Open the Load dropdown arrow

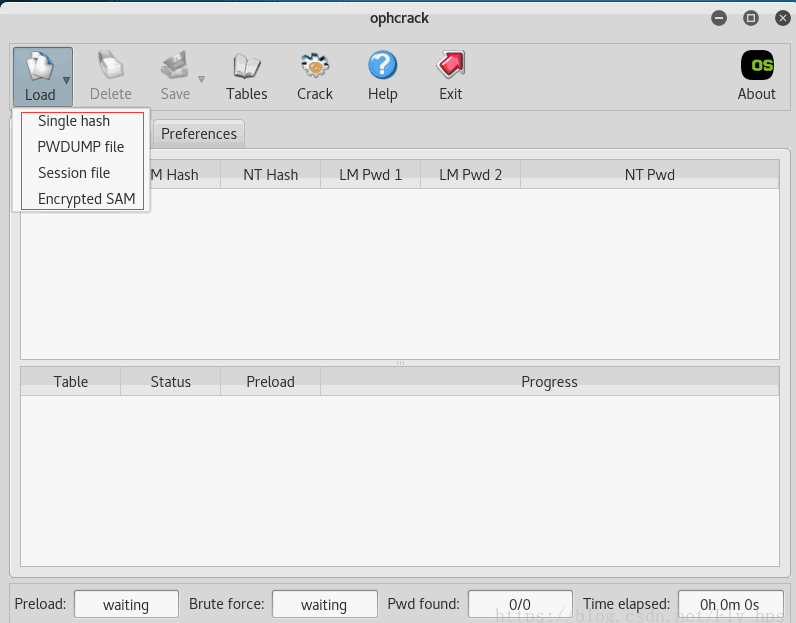pos(66,80)
